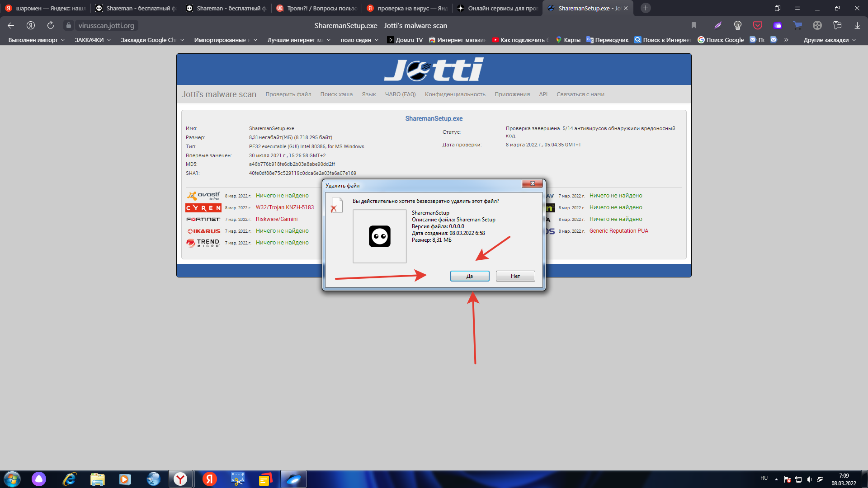The width and height of the screenshot is (868, 488).
Task: Open the film reel extension icon
Action: coord(817,25)
